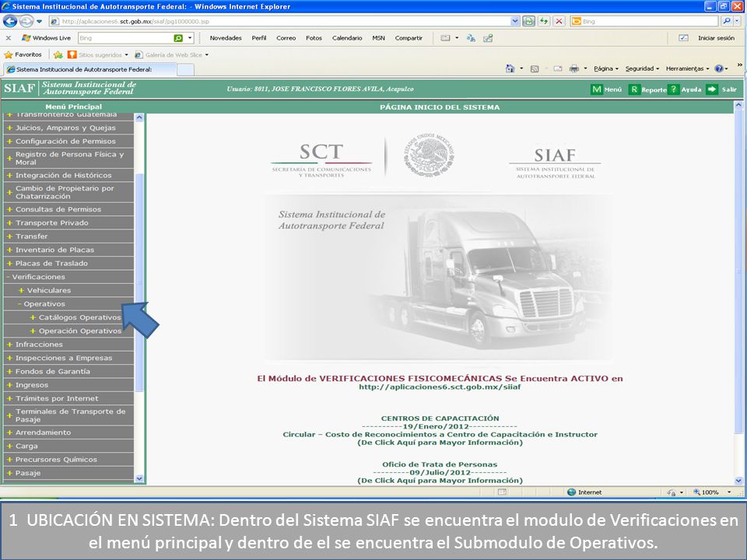
Task: Click the magnifier search button at top right
Action: click(x=726, y=22)
